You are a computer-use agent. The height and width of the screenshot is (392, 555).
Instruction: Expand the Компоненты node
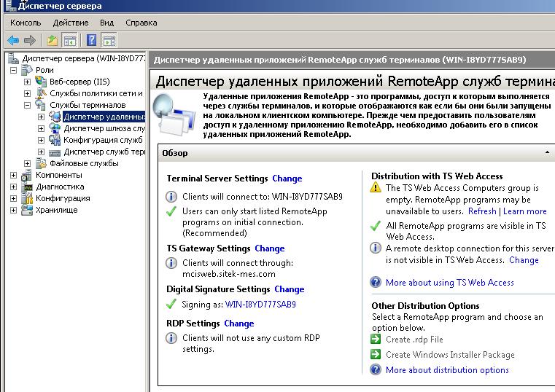(x=13, y=175)
